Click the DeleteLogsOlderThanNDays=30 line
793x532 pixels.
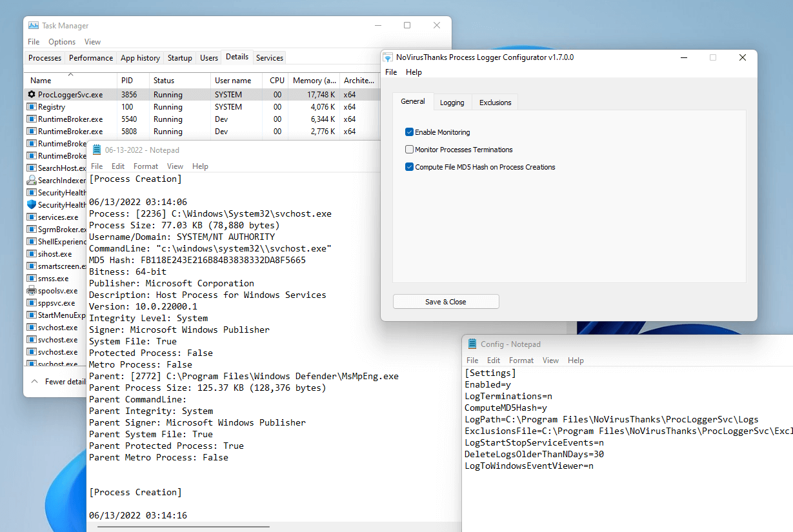534,454
